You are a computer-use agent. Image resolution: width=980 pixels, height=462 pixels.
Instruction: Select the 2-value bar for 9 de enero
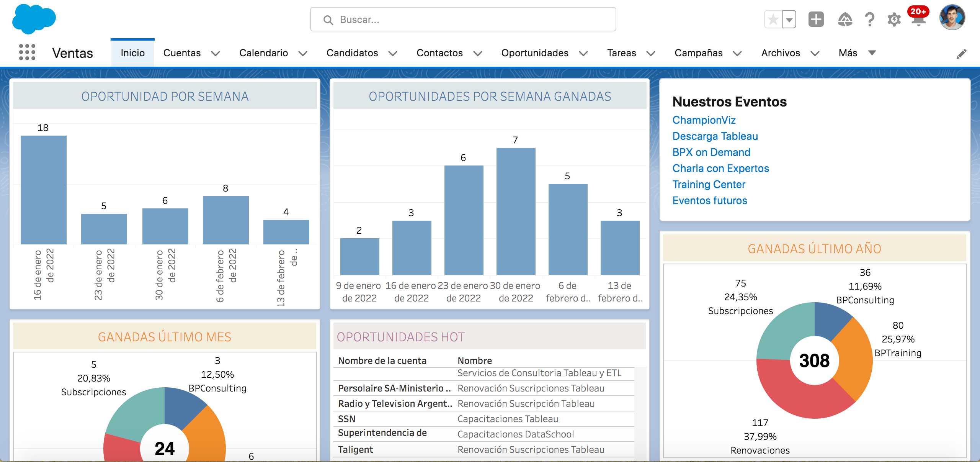(359, 256)
